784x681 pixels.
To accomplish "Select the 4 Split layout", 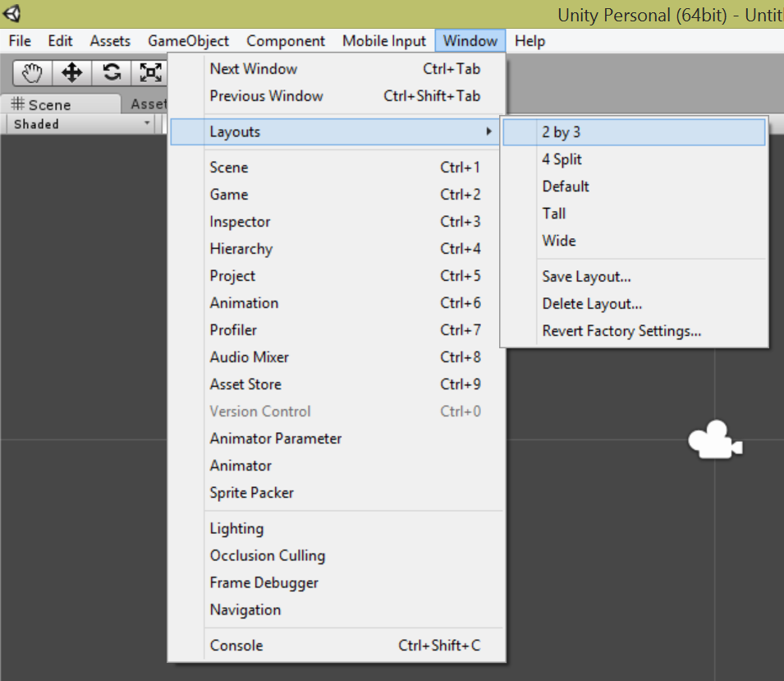I will tap(634, 159).
